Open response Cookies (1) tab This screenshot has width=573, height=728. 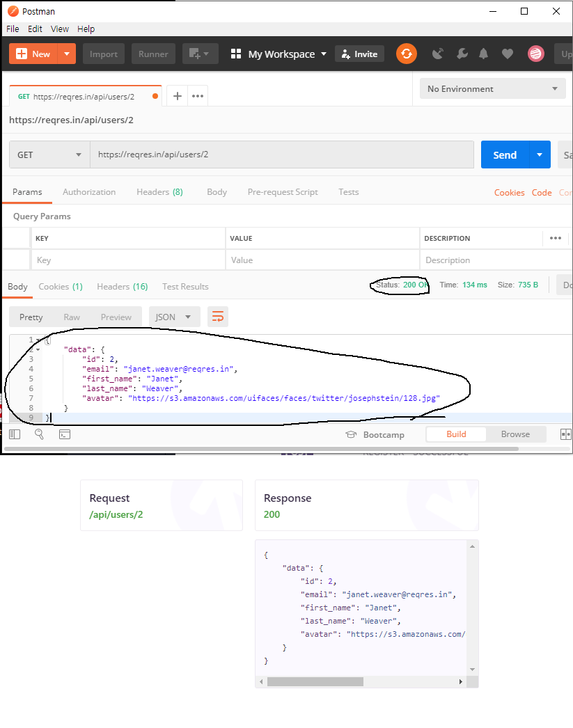61,287
